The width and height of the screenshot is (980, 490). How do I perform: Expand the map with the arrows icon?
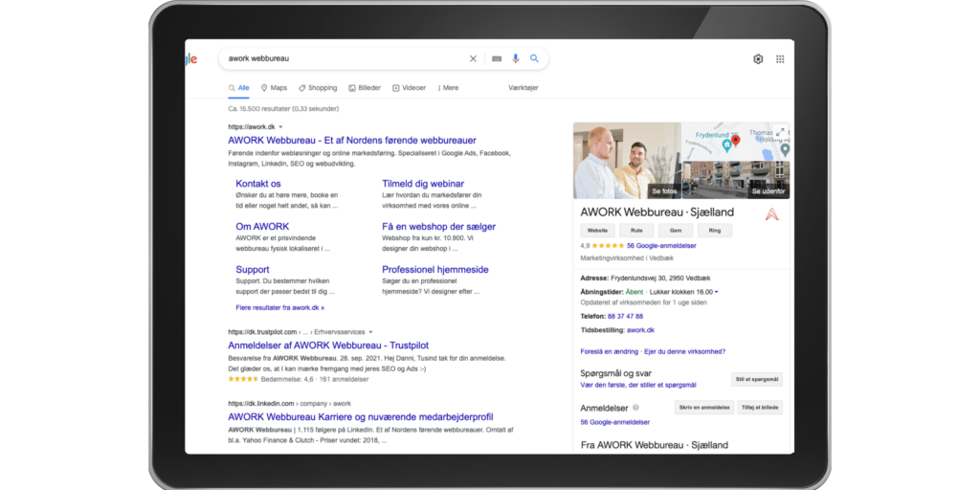pyautogui.click(x=780, y=131)
